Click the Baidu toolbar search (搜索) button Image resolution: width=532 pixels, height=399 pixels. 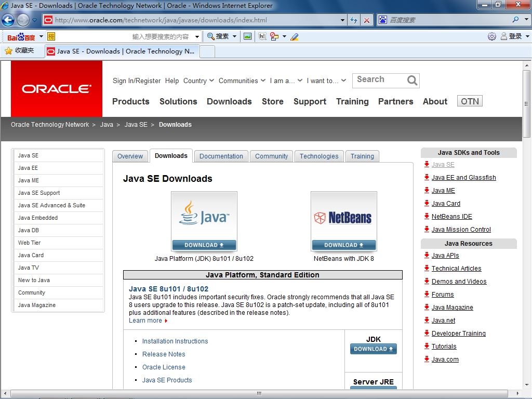pyautogui.click(x=218, y=36)
